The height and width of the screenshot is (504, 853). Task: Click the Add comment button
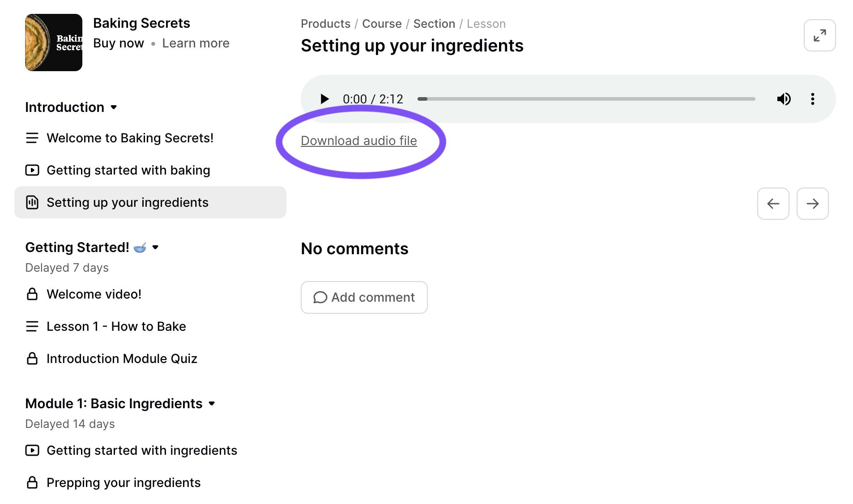364,297
